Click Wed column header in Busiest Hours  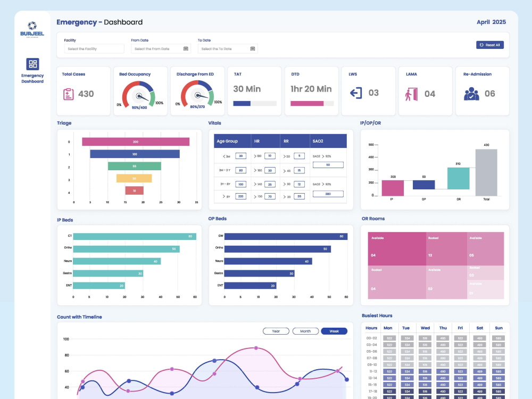coord(425,328)
